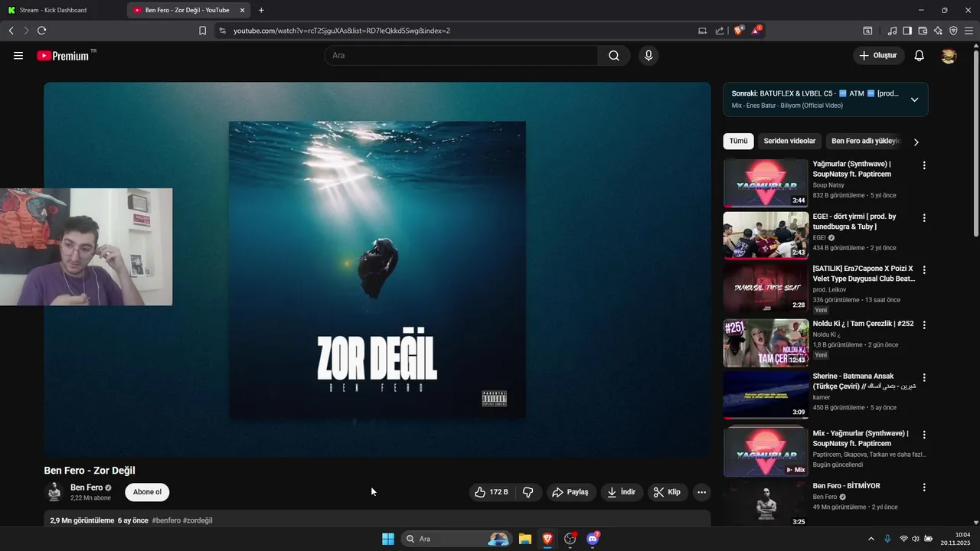Open Ben Fero channel name link
This screenshot has height=551, width=980.
(87, 487)
